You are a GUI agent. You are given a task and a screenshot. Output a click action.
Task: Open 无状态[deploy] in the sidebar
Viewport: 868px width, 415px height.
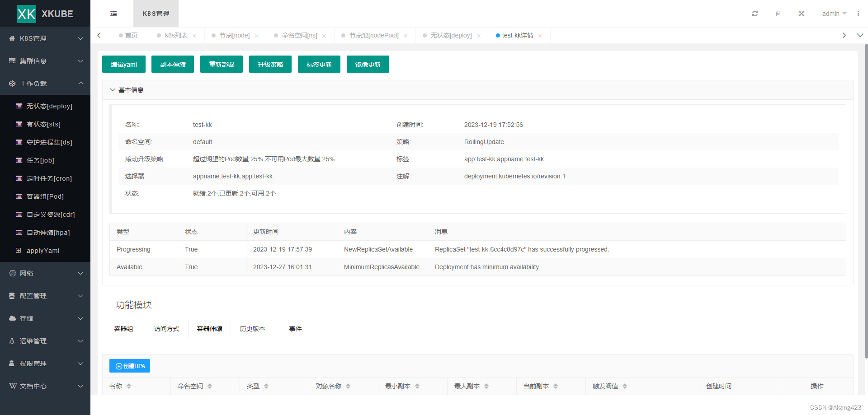pos(45,106)
